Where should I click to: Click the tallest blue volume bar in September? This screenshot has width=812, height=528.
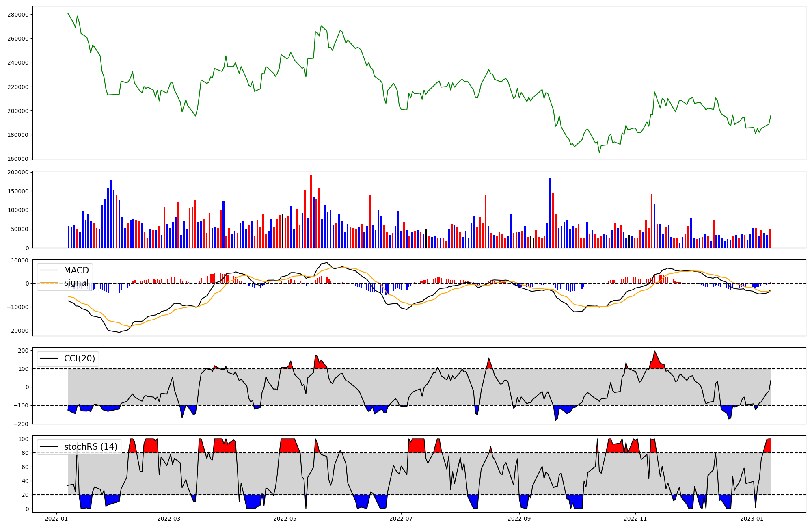coord(550,213)
